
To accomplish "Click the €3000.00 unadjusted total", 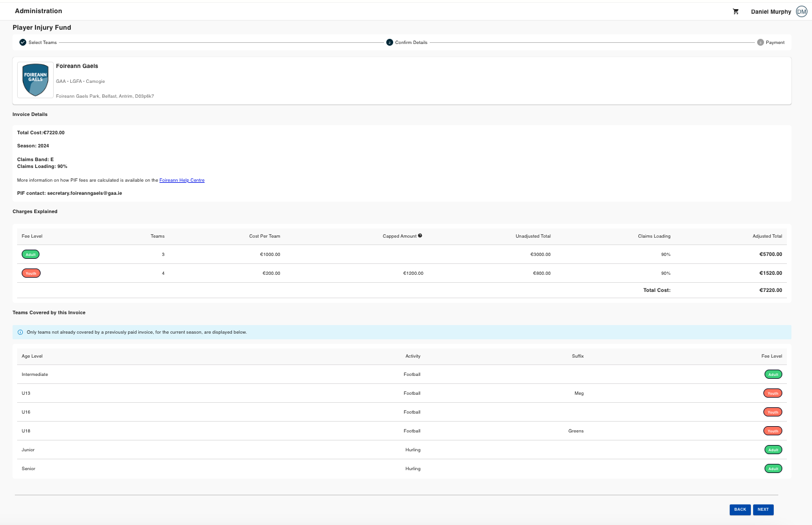I will pos(541,254).
